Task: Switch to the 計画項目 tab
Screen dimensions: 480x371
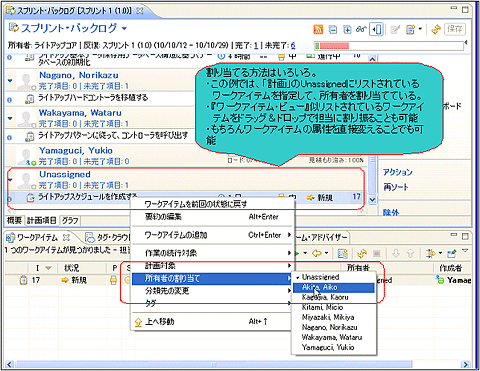Action: [42, 220]
